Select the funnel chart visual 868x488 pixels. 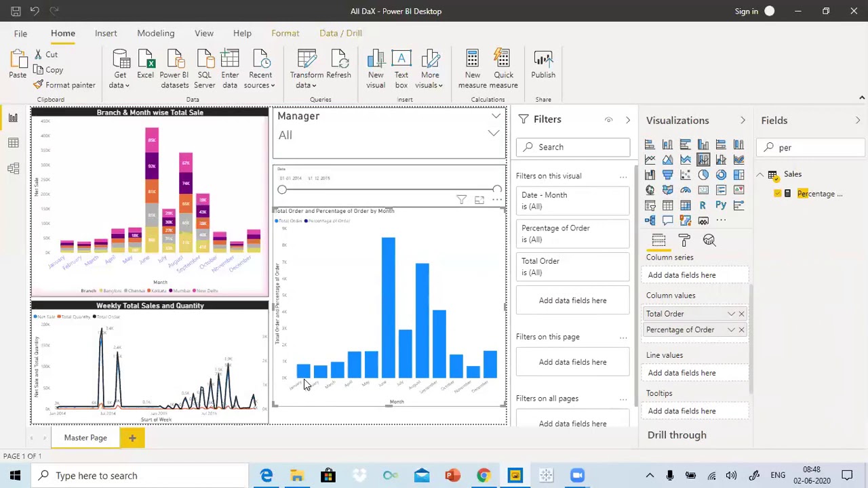tap(667, 175)
